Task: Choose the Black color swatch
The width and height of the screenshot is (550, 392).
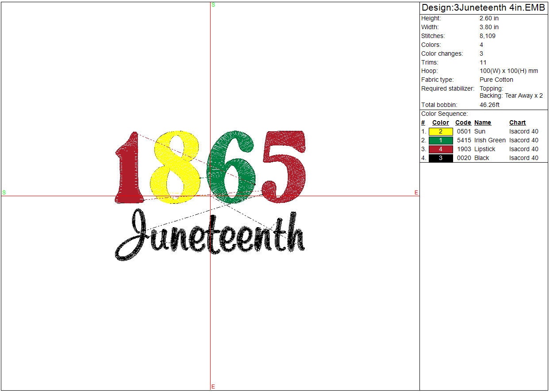Action: coord(440,158)
